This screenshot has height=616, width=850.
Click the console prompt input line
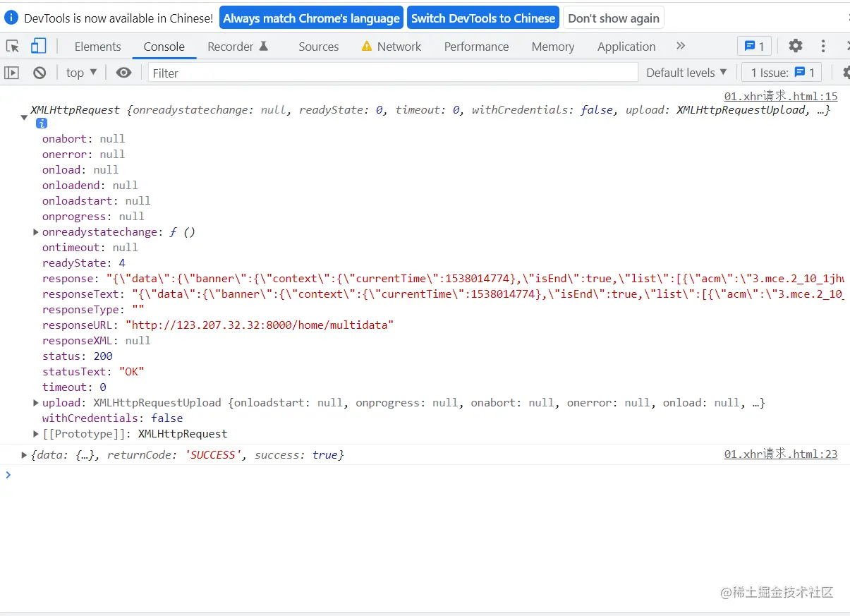(425, 475)
